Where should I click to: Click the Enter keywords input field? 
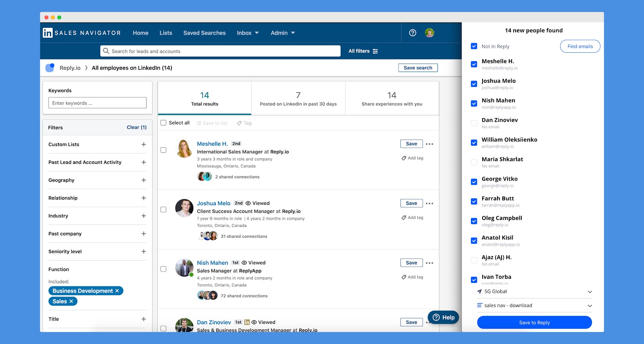click(x=97, y=103)
